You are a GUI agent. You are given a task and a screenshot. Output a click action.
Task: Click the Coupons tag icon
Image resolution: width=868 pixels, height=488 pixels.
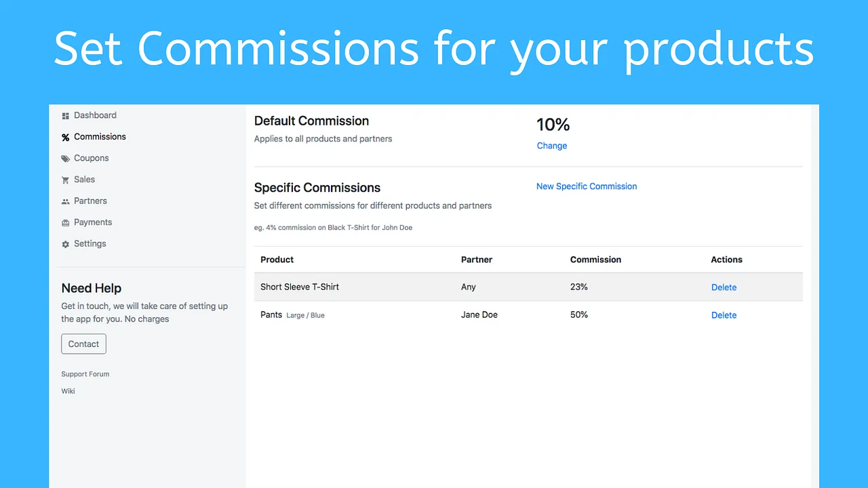[x=65, y=159]
